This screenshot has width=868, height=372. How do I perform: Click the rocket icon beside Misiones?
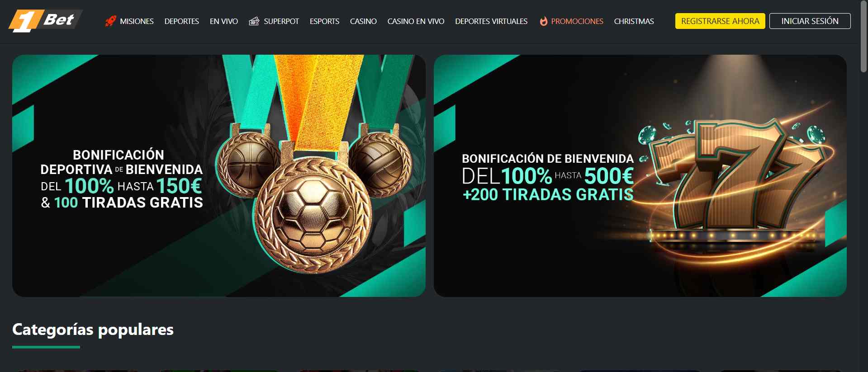(110, 21)
